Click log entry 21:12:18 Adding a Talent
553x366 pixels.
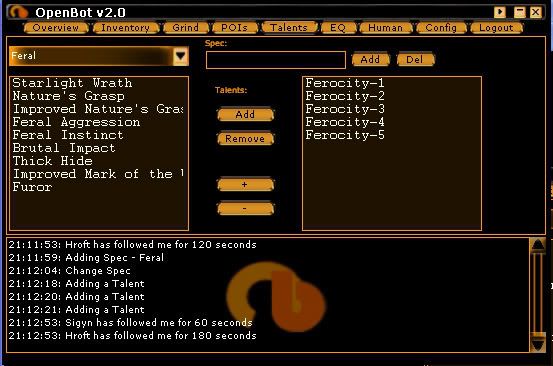(77, 284)
